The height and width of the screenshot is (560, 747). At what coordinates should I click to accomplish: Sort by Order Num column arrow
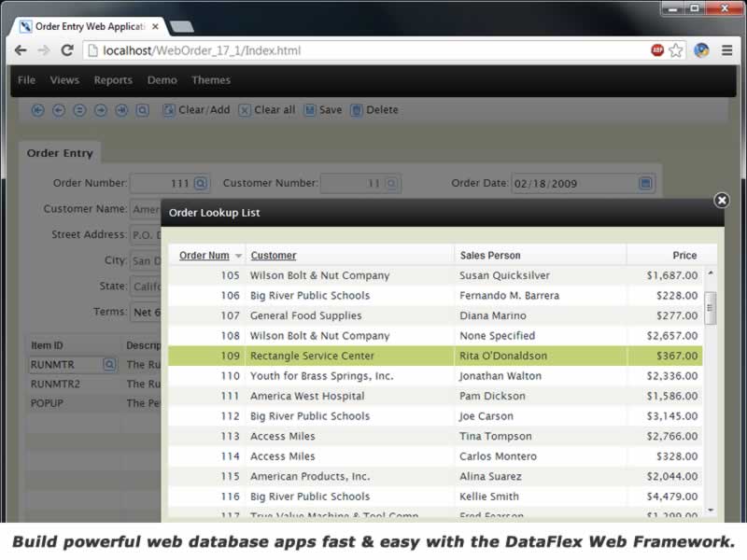239,256
